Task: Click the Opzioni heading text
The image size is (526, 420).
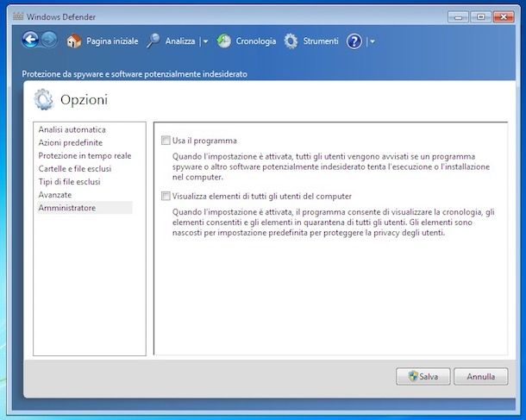Action: [85, 100]
